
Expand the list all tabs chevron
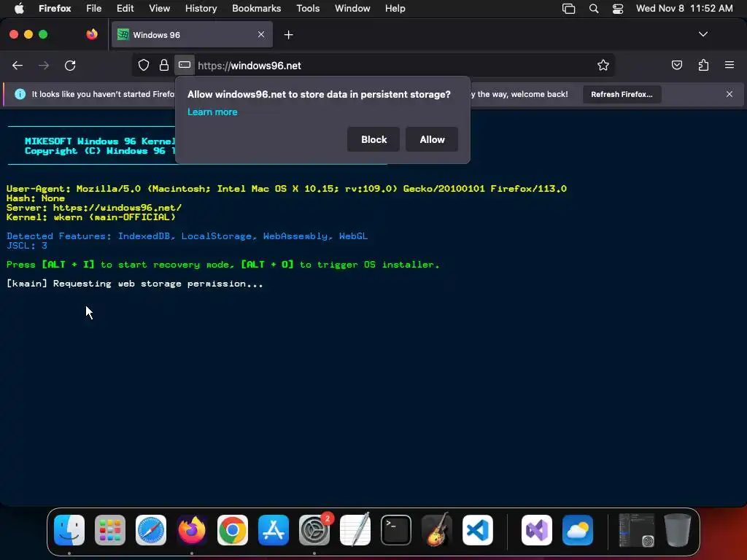coord(703,34)
